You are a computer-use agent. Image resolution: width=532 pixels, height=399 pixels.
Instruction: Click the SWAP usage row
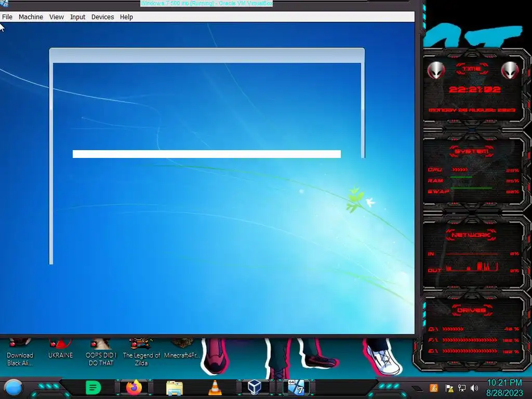pos(473,191)
